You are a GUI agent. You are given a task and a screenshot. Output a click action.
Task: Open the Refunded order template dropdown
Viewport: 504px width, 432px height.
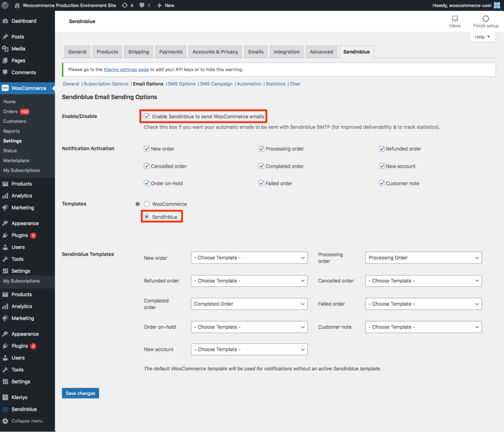point(249,281)
